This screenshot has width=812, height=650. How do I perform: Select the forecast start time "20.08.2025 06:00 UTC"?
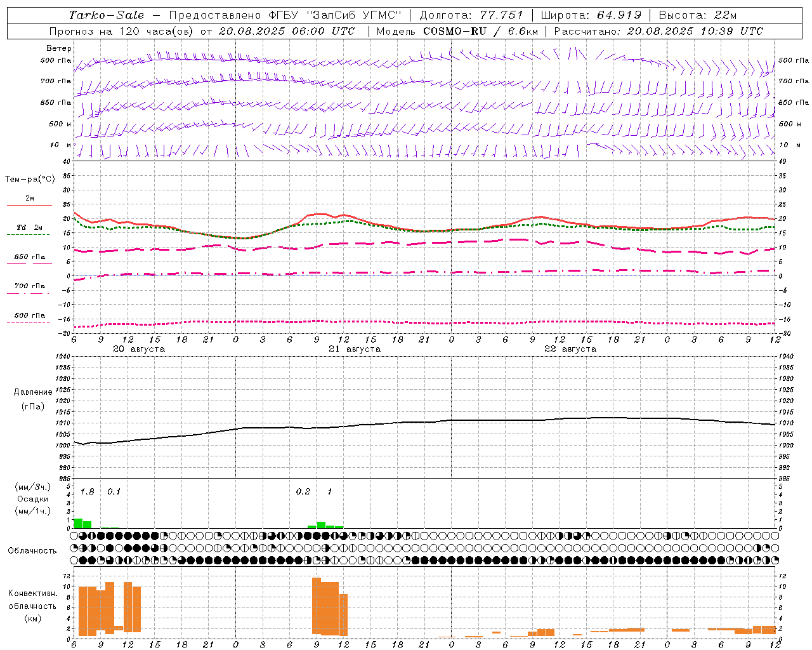[286, 31]
